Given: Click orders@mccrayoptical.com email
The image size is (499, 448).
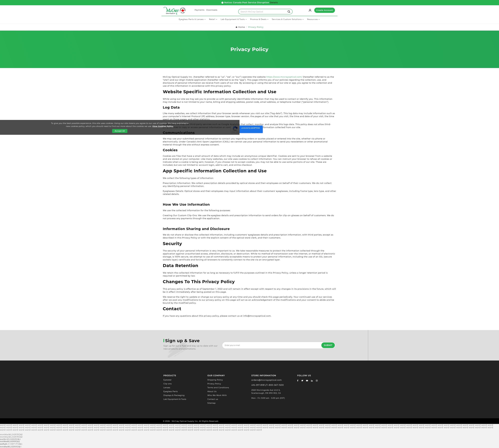Looking at the screenshot, I should [x=266, y=380].
